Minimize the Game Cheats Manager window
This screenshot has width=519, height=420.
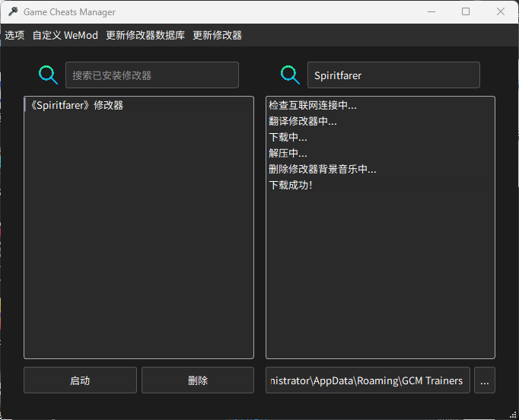[x=431, y=12]
